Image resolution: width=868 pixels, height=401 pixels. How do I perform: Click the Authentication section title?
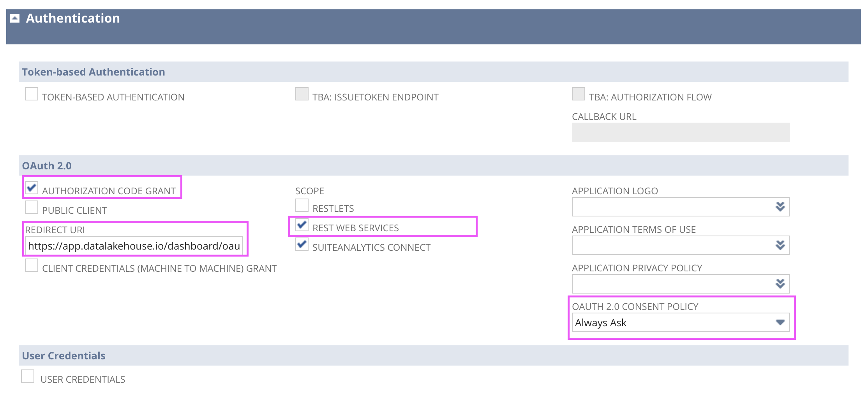[x=73, y=18]
